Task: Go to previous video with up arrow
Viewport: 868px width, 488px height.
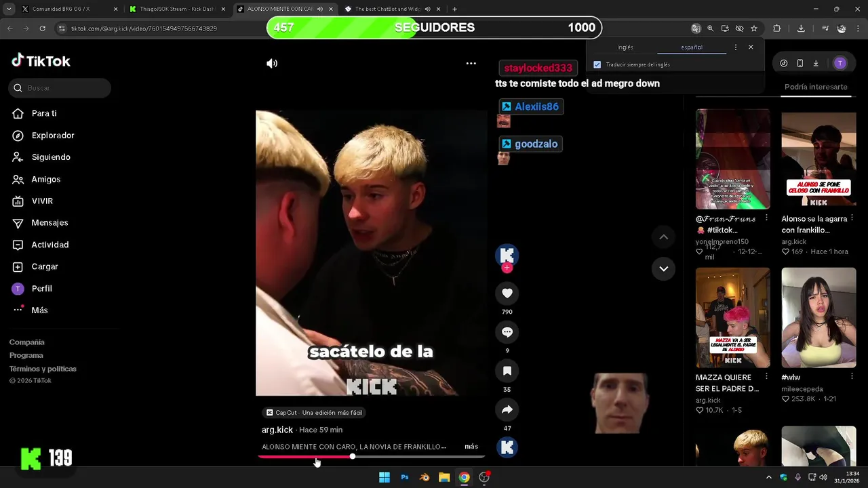Action: tap(663, 237)
